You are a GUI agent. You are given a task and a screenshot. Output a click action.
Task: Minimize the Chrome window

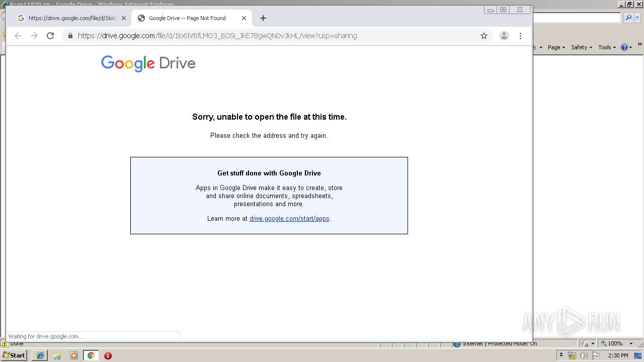click(x=491, y=10)
